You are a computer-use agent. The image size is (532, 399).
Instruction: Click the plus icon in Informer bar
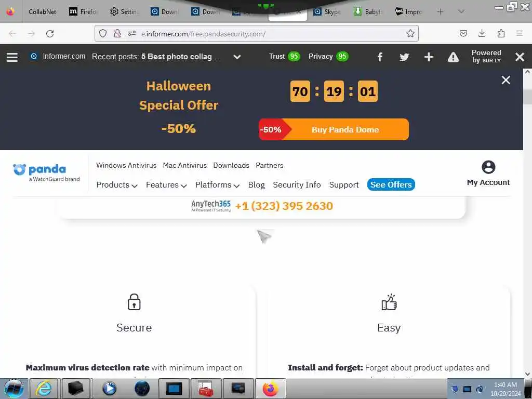click(429, 57)
